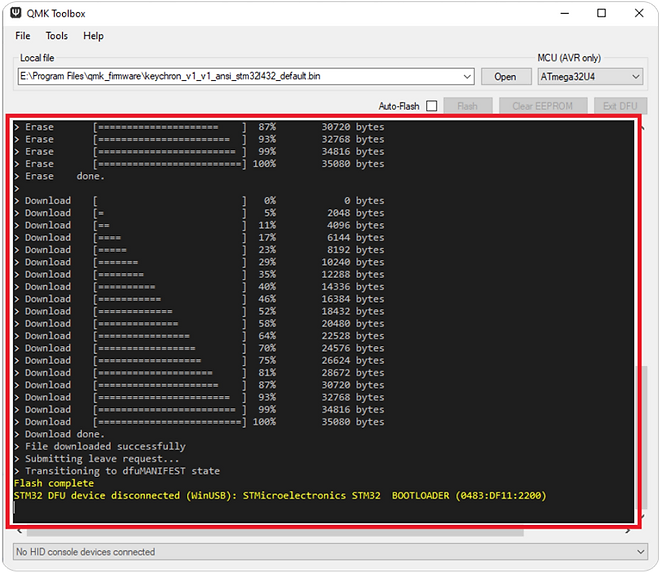Click the Open button
Image resolution: width=660 pixels, height=572 pixels.
click(x=505, y=77)
